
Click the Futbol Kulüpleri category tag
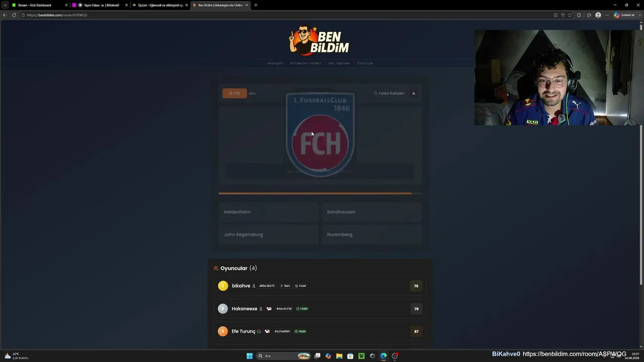389,93
